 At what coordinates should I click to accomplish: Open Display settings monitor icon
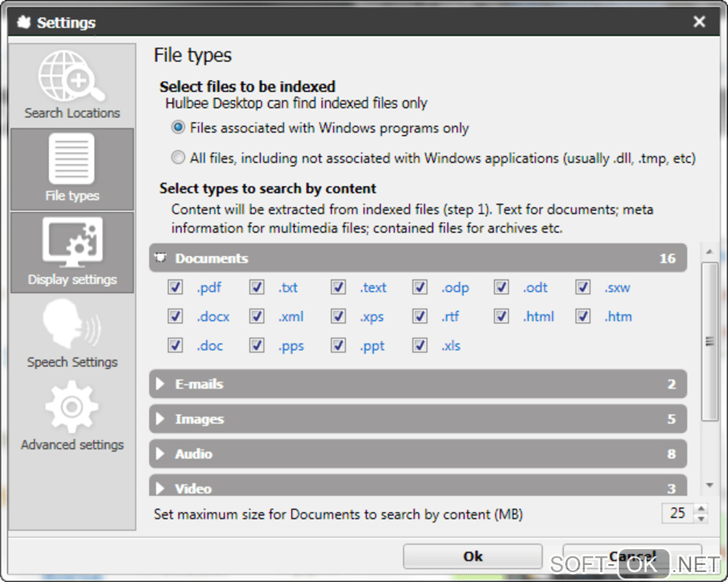[x=72, y=242]
